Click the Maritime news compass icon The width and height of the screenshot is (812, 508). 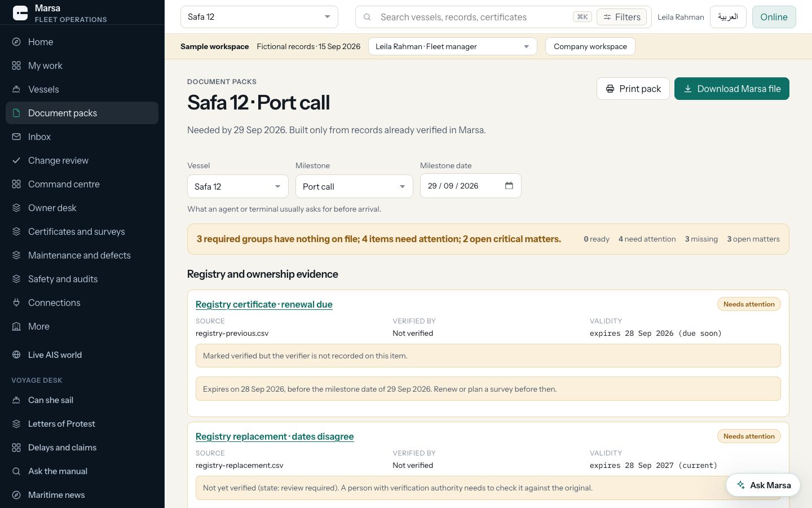[16, 495]
